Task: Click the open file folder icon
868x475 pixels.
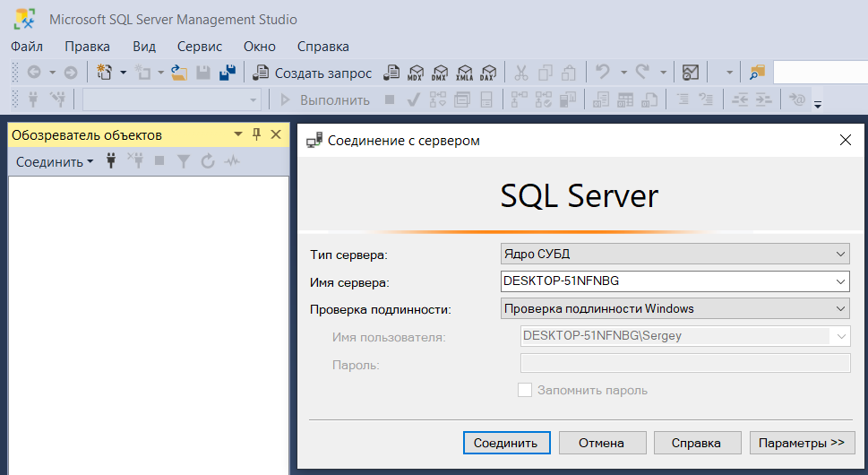Action: 179,73
